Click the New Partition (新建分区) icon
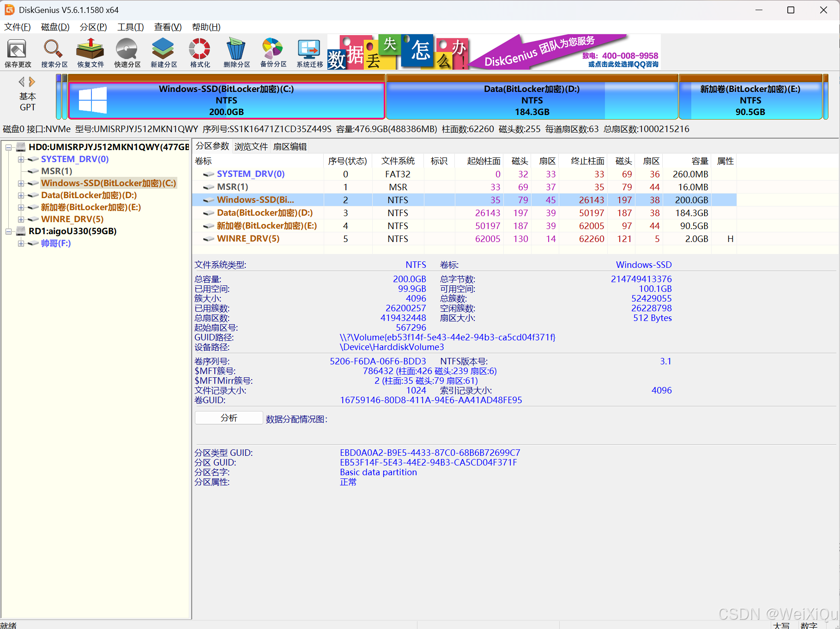 coord(163,53)
